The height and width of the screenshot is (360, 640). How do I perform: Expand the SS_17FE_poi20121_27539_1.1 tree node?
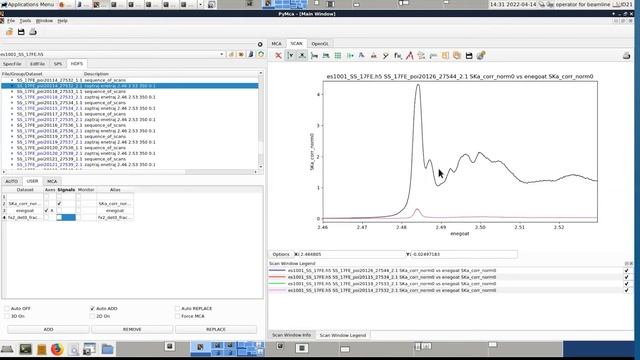(x=12, y=159)
